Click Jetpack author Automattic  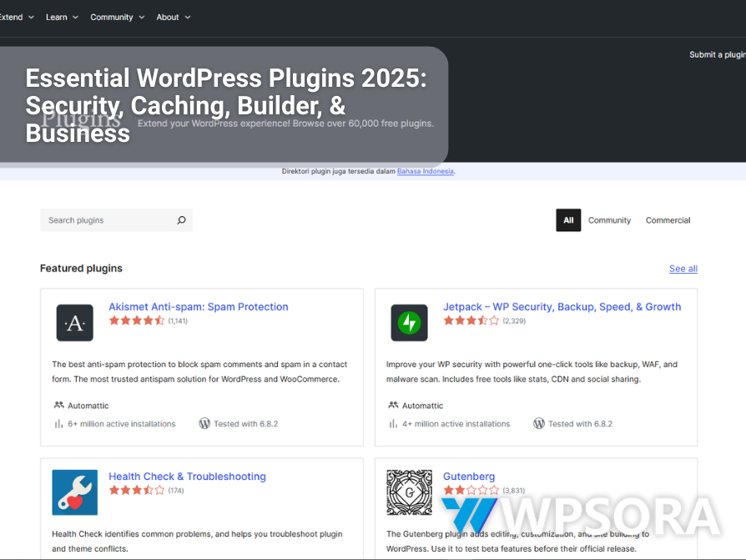coord(422,406)
